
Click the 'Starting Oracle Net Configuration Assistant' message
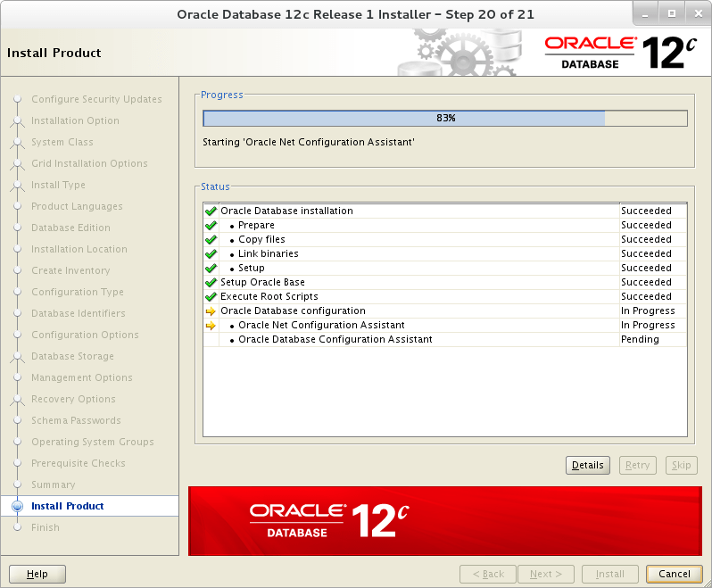click(x=309, y=142)
